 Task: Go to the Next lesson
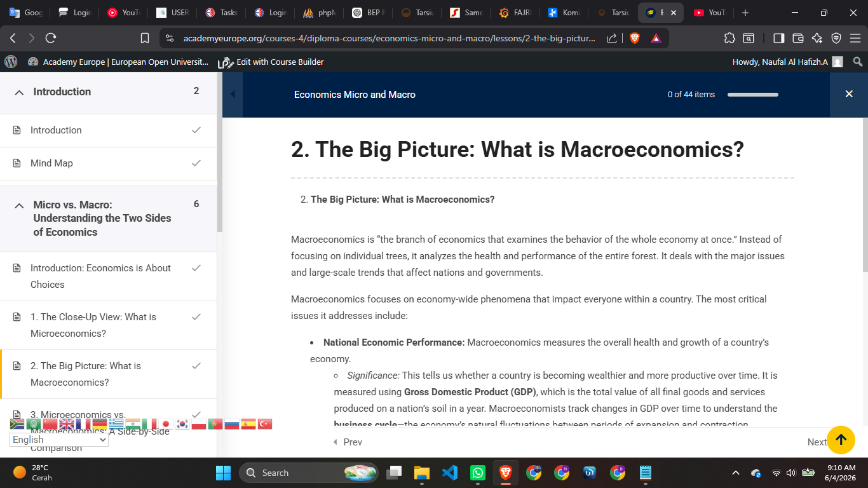[817, 442]
